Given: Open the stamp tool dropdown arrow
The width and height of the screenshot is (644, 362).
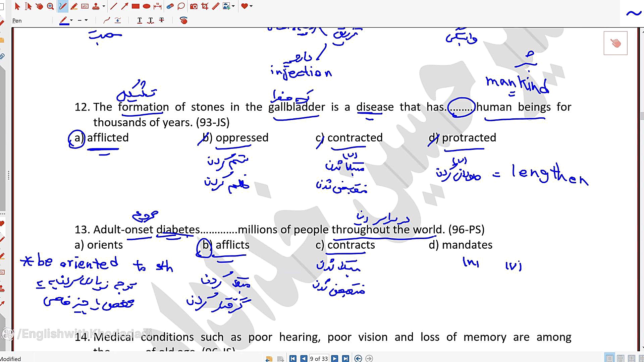Looking at the screenshot, I should (x=104, y=6).
